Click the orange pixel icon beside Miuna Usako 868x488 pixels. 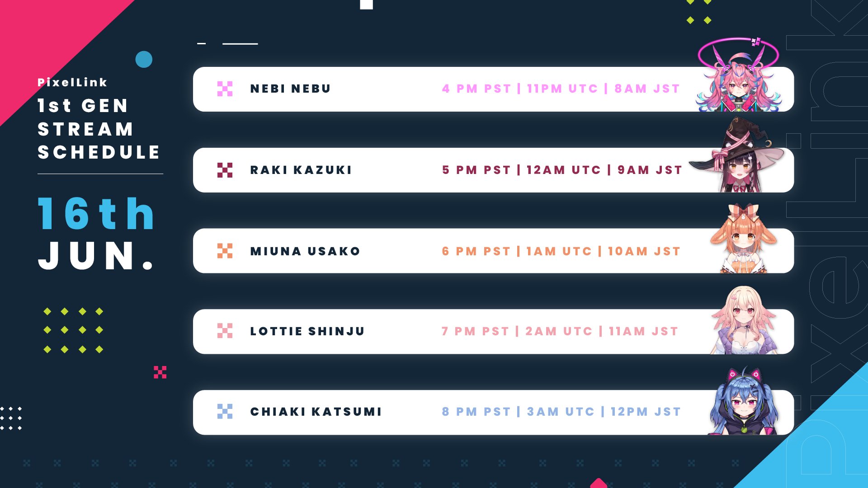(225, 251)
